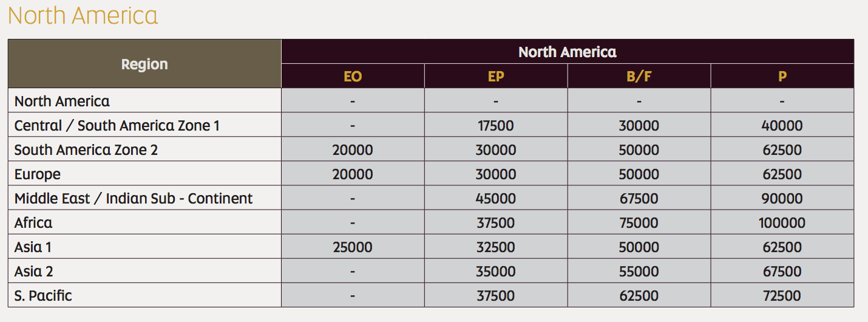
Task: Click the North America page heading
Action: [83, 15]
